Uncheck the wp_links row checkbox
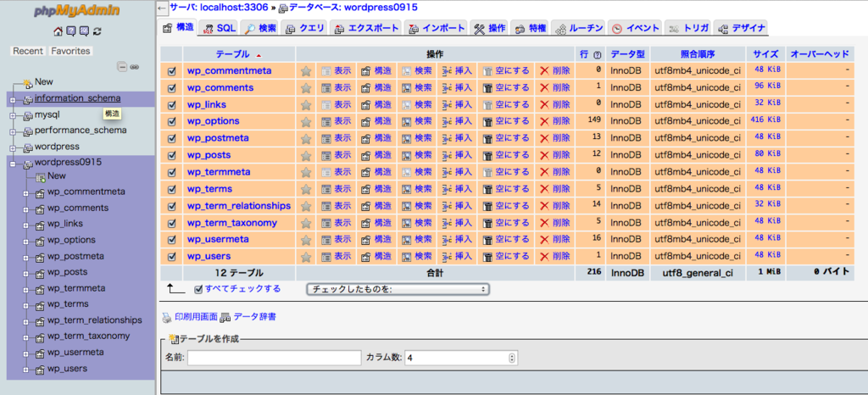The image size is (868, 395). (171, 104)
